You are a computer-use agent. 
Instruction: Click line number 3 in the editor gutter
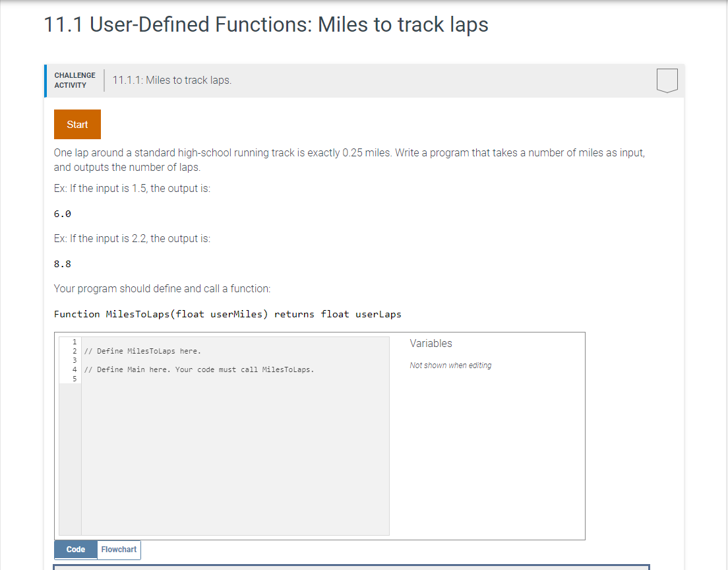pyautogui.click(x=74, y=360)
